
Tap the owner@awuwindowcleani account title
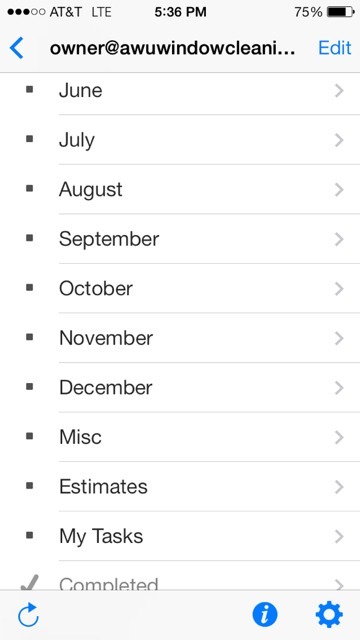(x=172, y=48)
